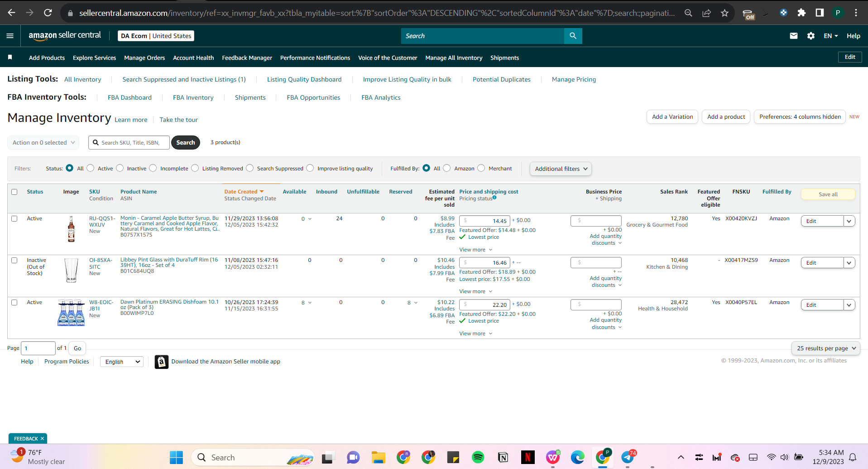Open the English language selector in footer
868x469 pixels.
(x=122, y=362)
